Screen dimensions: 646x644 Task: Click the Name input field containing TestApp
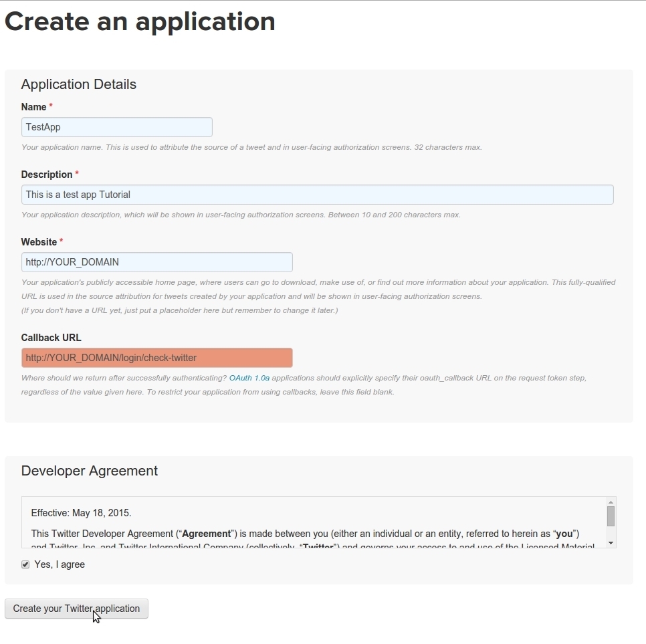116,127
